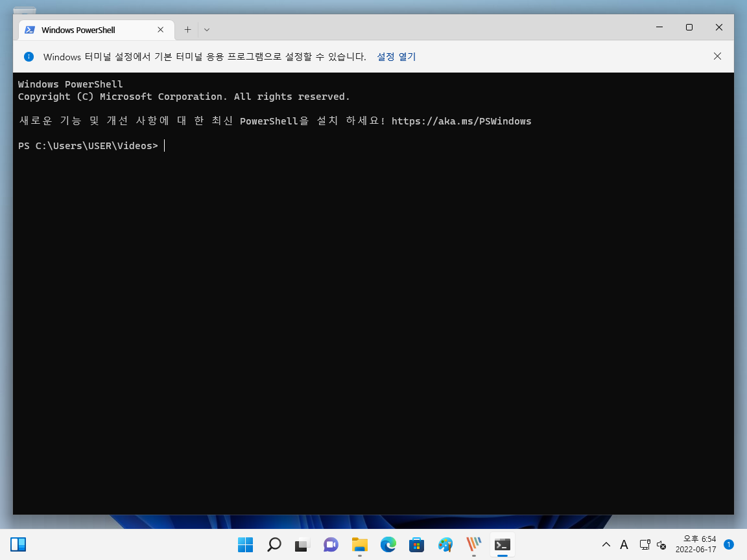
Task: Click the https://aka.ms/PSWindows URL text
Action: coord(461,121)
